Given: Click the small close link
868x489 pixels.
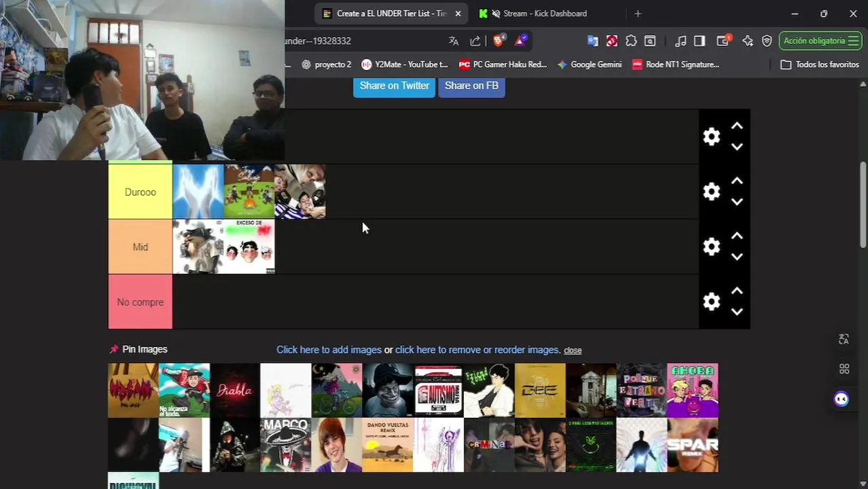Looking at the screenshot, I should click(x=573, y=350).
